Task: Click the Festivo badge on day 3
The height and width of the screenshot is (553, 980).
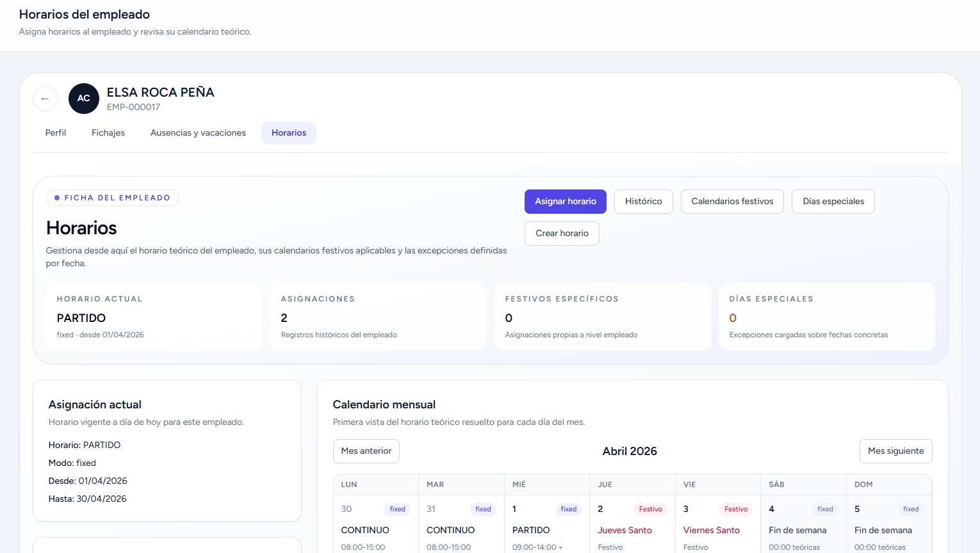Action: 736,509
